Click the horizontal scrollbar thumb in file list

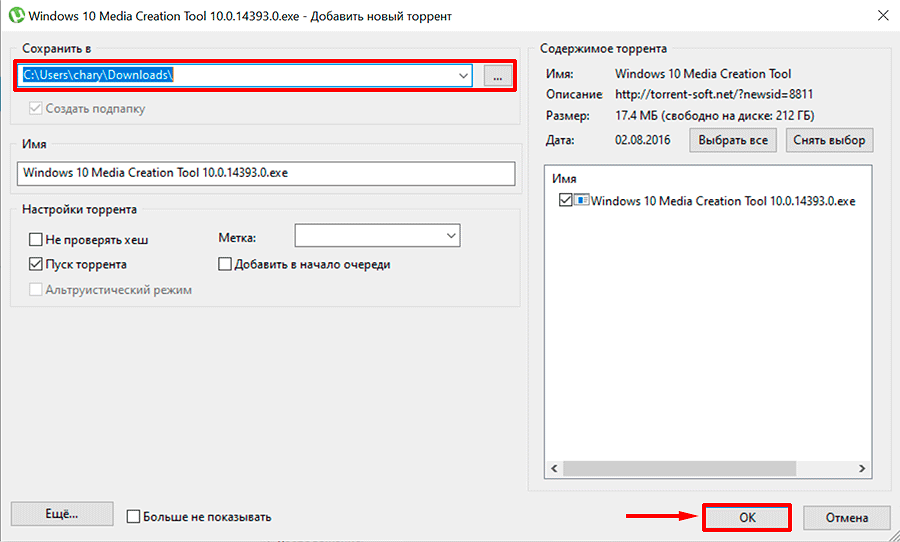(680, 469)
